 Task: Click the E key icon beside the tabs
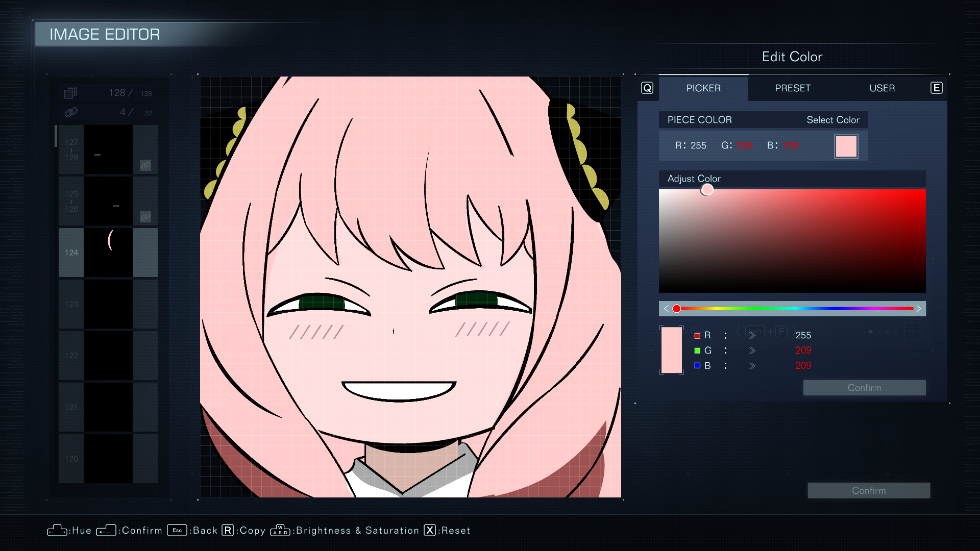click(937, 88)
